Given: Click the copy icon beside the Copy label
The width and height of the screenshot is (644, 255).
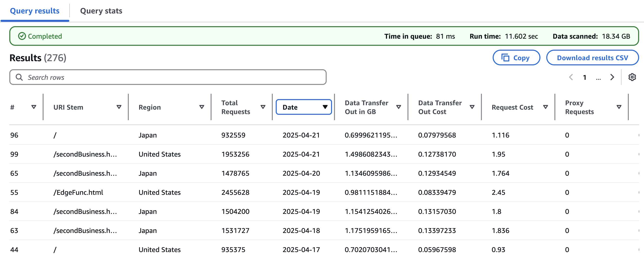Looking at the screenshot, I should pos(505,58).
